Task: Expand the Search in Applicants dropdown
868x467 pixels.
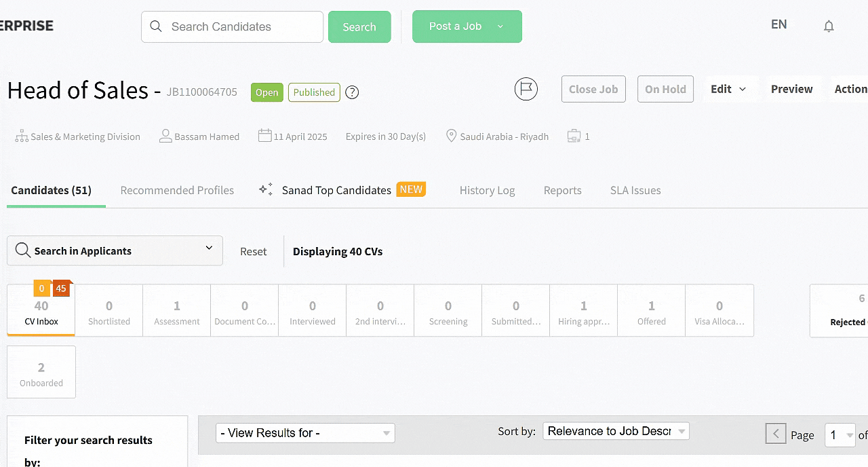Action: pos(209,249)
